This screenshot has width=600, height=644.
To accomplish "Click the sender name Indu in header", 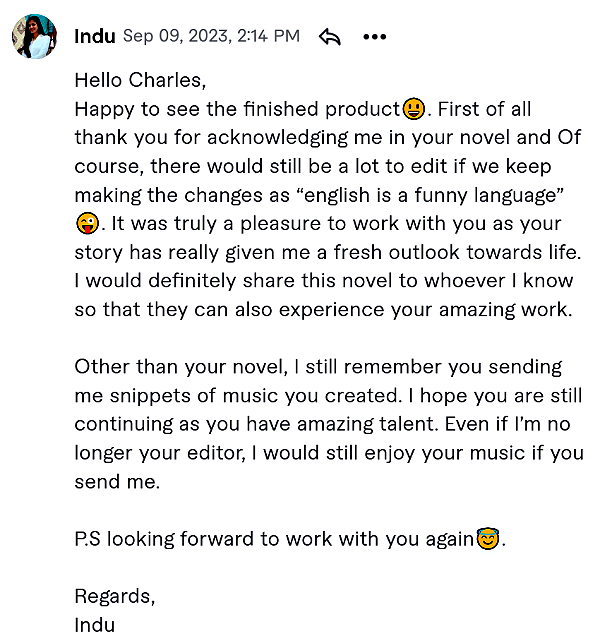I will pos(95,37).
